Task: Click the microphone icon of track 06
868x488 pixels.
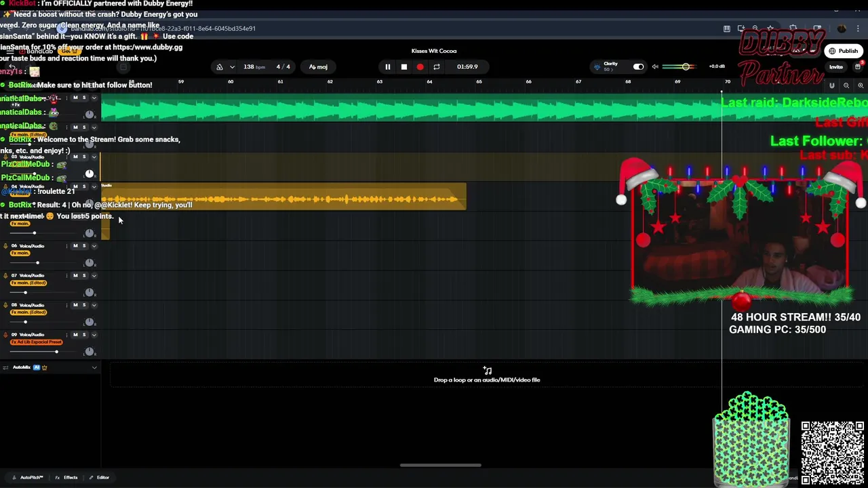Action: point(6,246)
